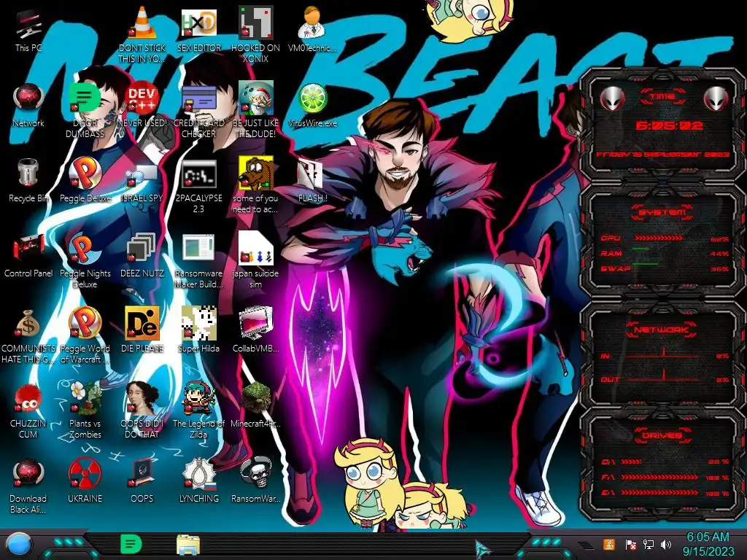This screenshot has height=560, width=747.
Task: Open the CREDIT CARD CHECKER icon
Action: click(199, 110)
